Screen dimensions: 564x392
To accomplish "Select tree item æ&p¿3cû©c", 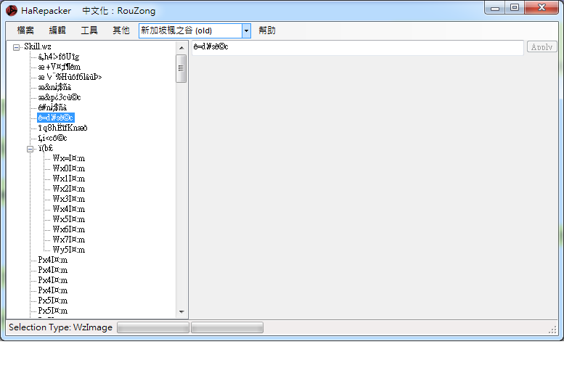I will tap(60, 97).
